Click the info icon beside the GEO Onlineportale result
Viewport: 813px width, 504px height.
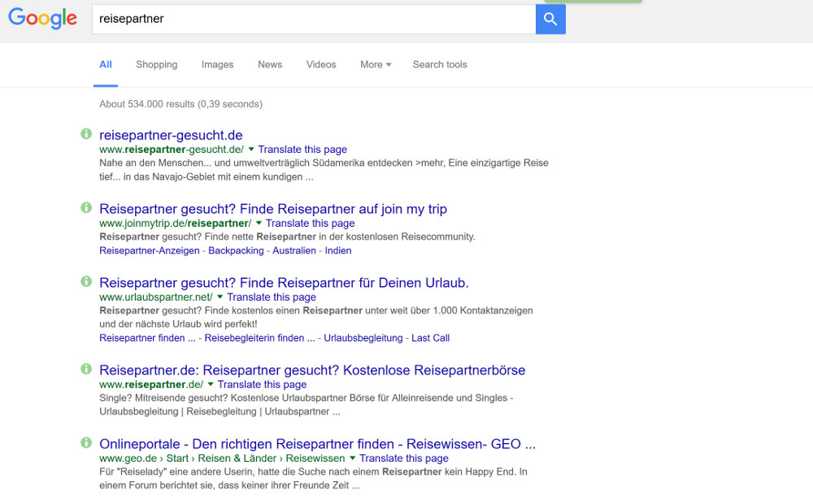click(85, 445)
